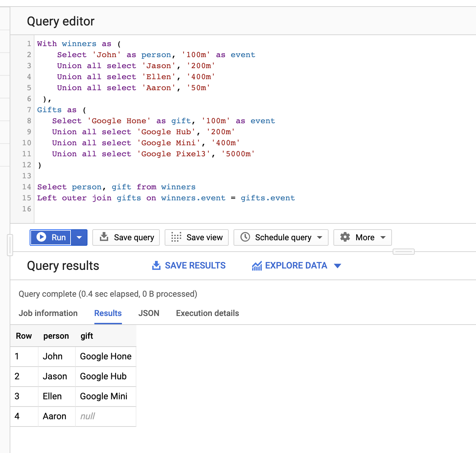Click the gear icon on the More button
This screenshot has height=453, width=476.
(x=345, y=237)
